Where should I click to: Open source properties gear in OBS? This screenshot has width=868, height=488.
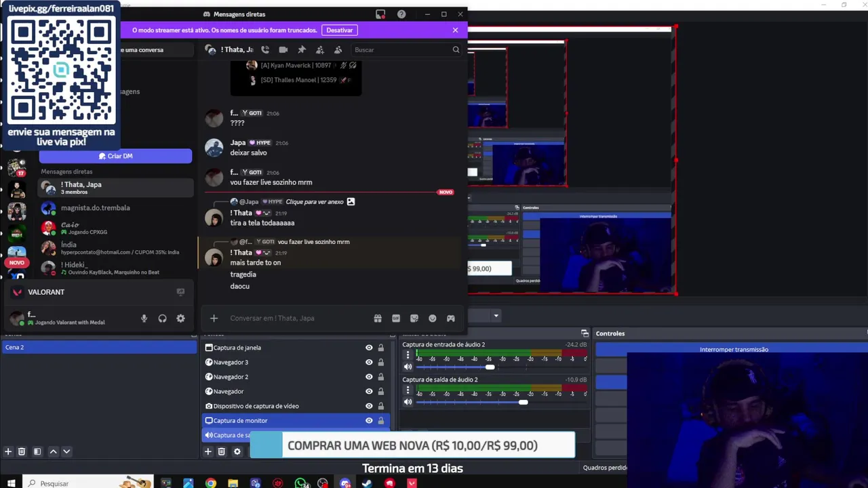[x=237, y=451]
